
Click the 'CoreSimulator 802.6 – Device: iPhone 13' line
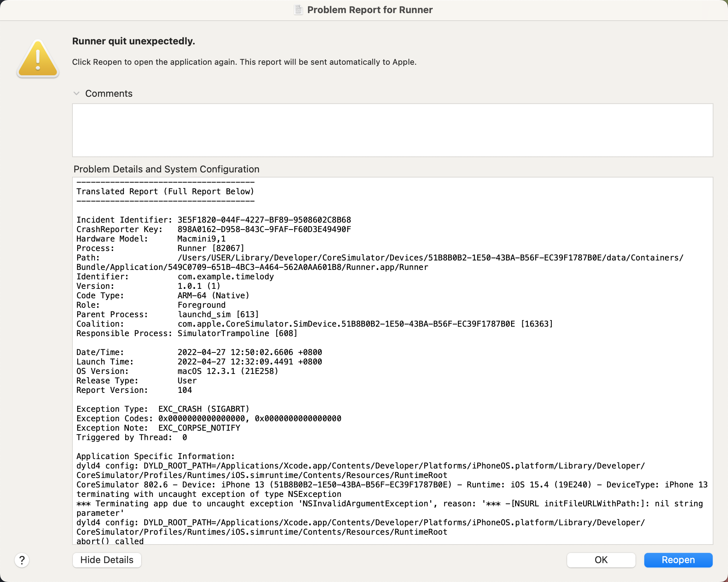pos(392,485)
